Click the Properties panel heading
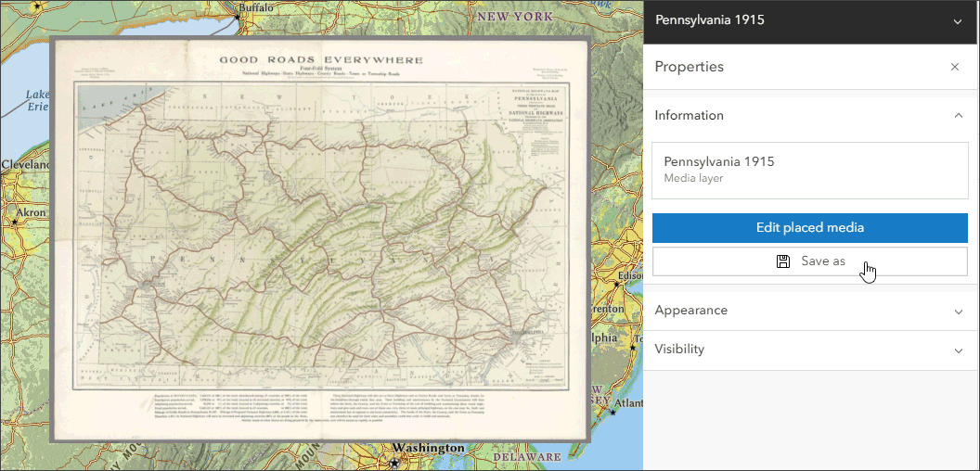The width and height of the screenshot is (980, 471). [x=690, y=67]
